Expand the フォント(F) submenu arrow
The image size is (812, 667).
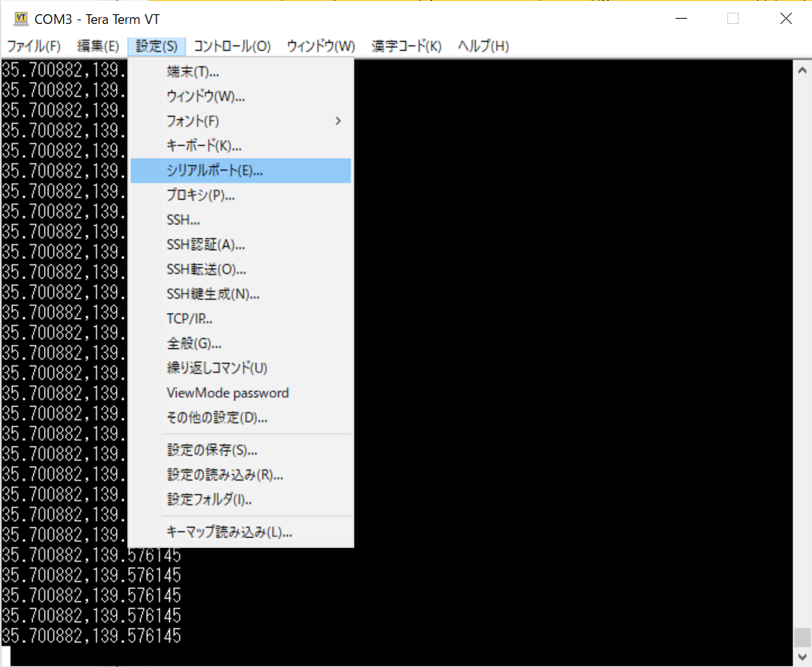338,121
